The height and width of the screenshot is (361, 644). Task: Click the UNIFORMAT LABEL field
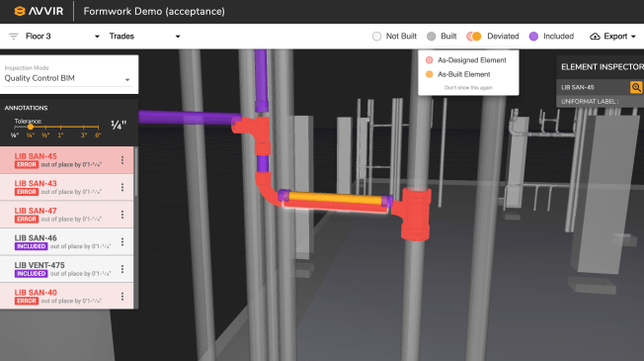click(590, 101)
